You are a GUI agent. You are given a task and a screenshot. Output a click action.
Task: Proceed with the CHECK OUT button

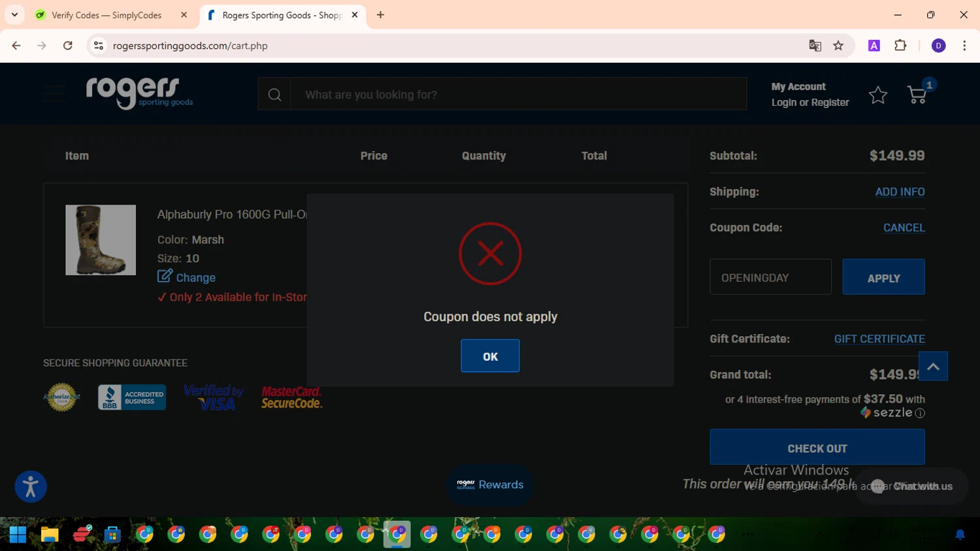[817, 447]
